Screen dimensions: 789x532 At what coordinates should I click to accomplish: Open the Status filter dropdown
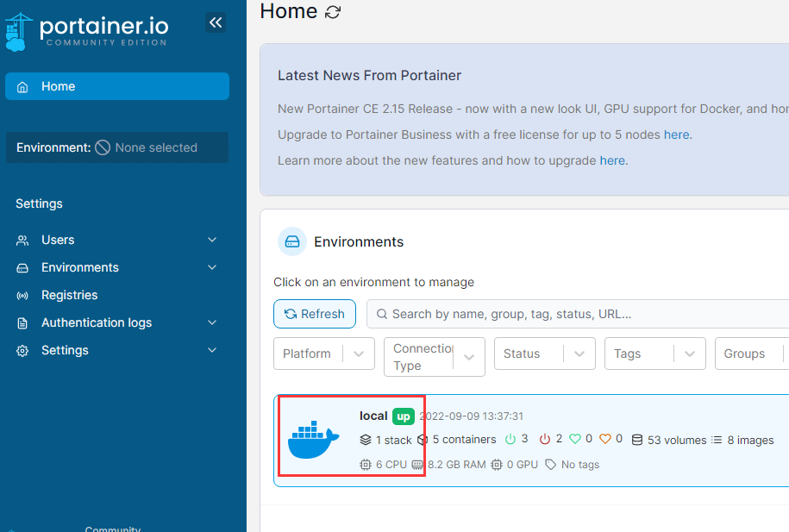pyautogui.click(x=545, y=354)
